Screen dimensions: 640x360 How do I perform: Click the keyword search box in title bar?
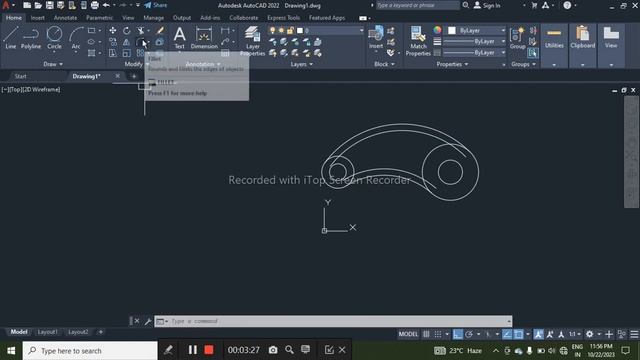pyautogui.click(x=417, y=5)
